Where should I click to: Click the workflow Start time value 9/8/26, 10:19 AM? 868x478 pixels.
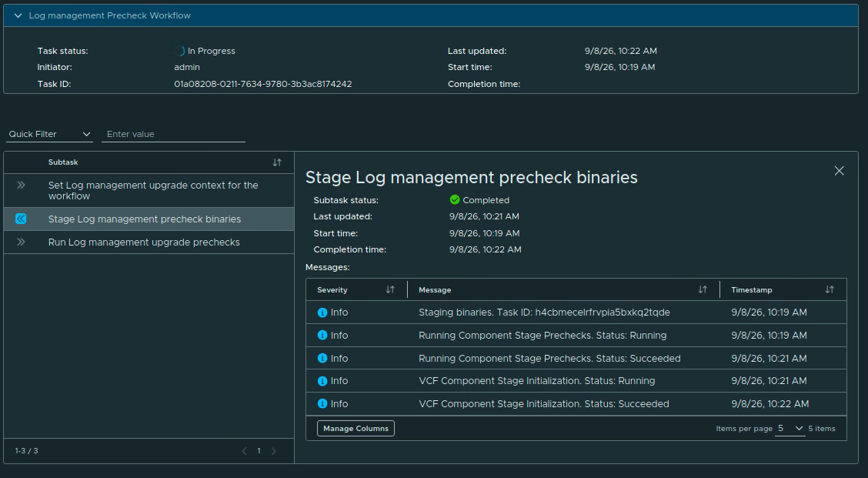pos(619,67)
